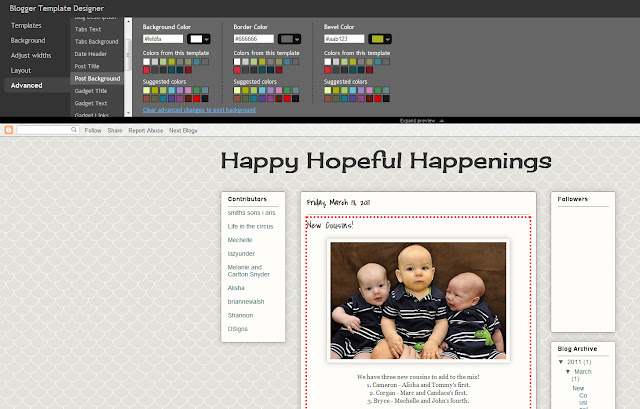
Task: Click Report Abuse in the navbar
Action: pyautogui.click(x=146, y=130)
